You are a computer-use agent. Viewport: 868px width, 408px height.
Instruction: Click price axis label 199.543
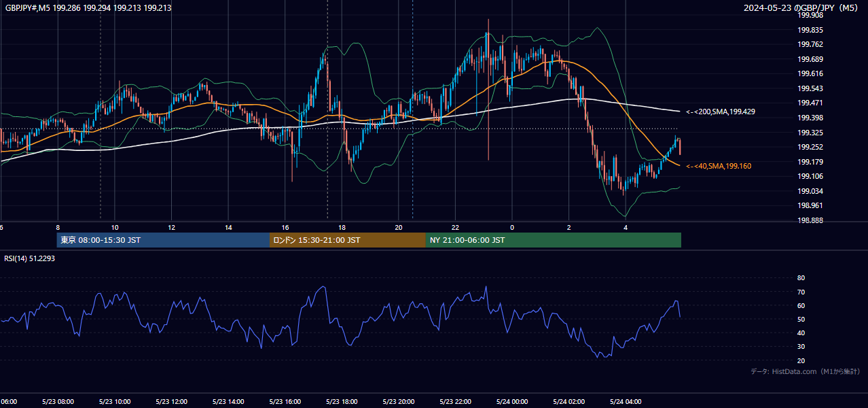tap(810, 88)
